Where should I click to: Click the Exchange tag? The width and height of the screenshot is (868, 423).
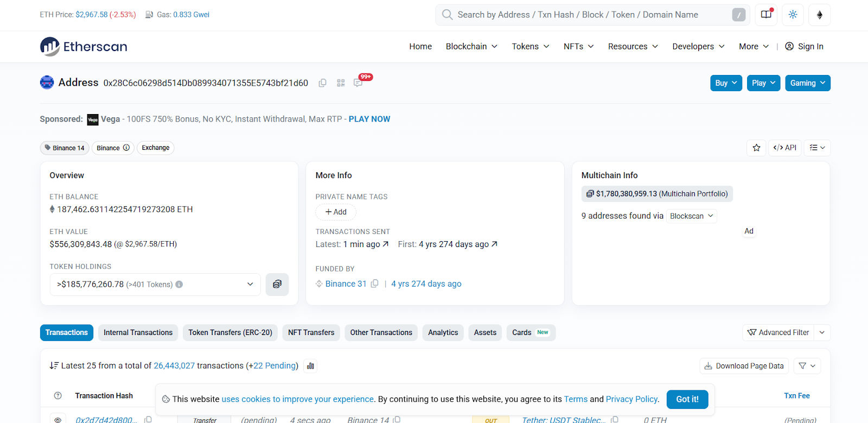(156, 148)
